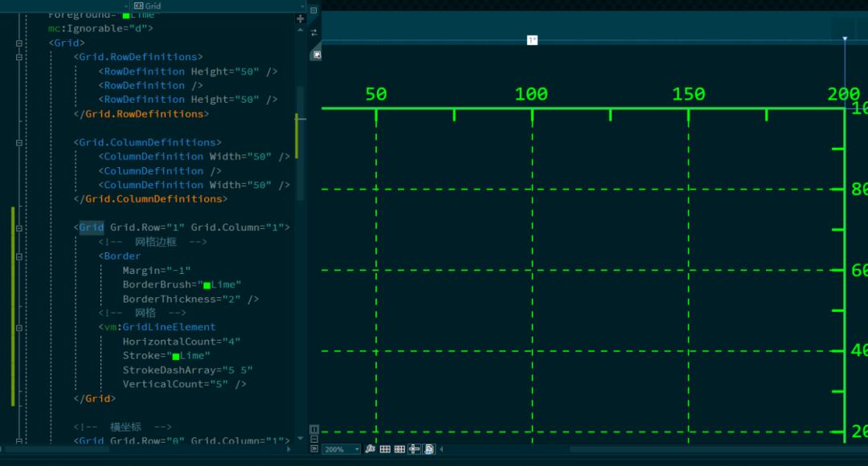The image size is (868, 466).
Task: Click the vertical split layout icon
Action: 314,430
